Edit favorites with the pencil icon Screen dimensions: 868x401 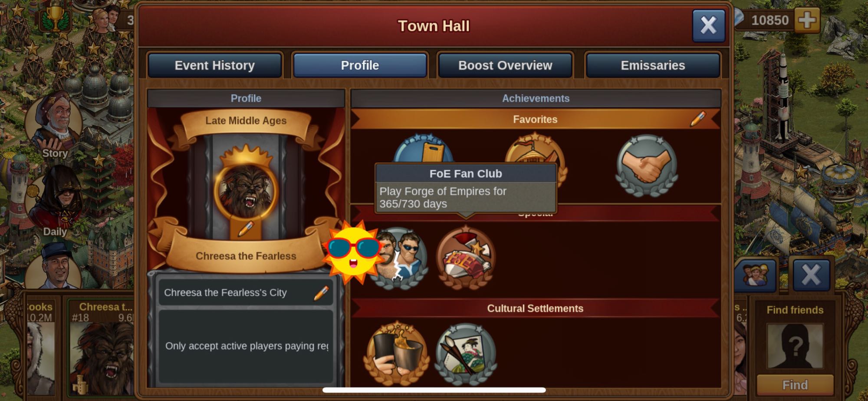(697, 119)
